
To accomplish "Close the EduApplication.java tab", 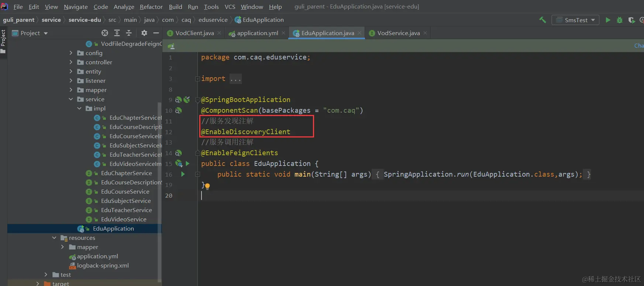I will tap(359, 33).
